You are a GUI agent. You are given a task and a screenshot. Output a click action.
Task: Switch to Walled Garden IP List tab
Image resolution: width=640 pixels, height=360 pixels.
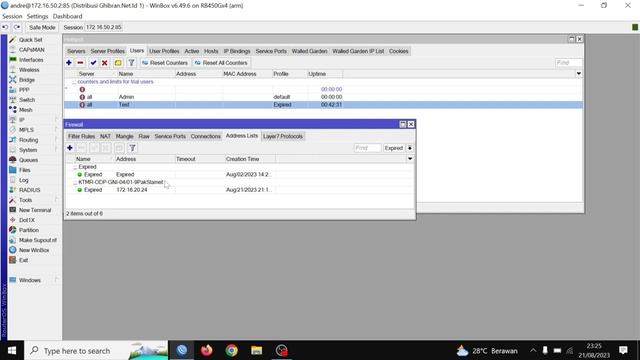point(358,51)
